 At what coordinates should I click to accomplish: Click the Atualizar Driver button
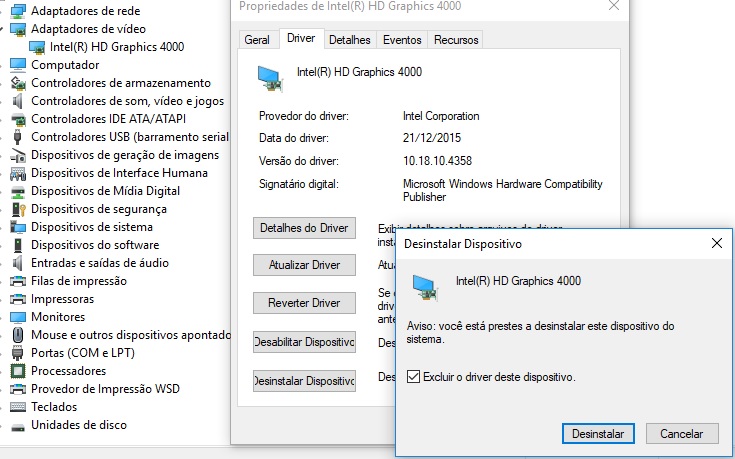[x=304, y=265]
